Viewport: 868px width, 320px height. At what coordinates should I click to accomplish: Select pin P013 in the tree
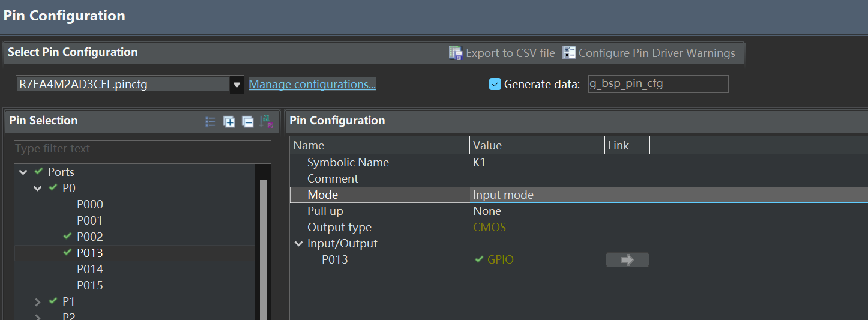pos(90,253)
